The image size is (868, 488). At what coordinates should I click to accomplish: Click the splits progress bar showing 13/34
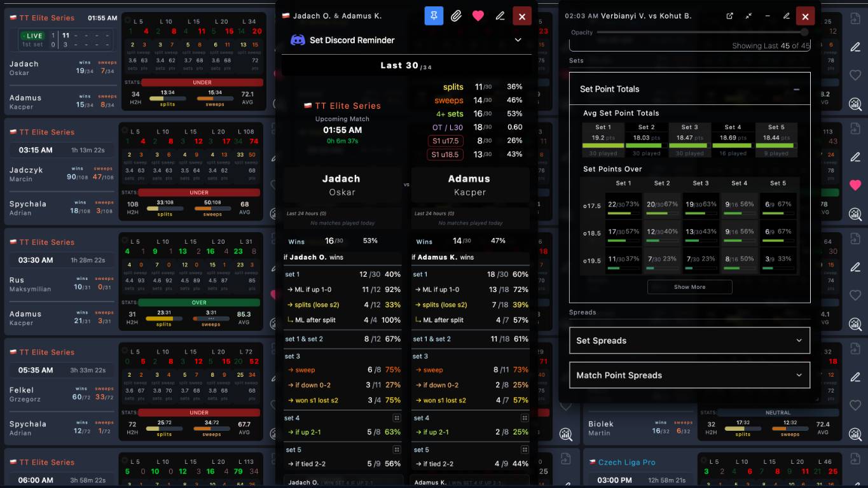click(167, 99)
